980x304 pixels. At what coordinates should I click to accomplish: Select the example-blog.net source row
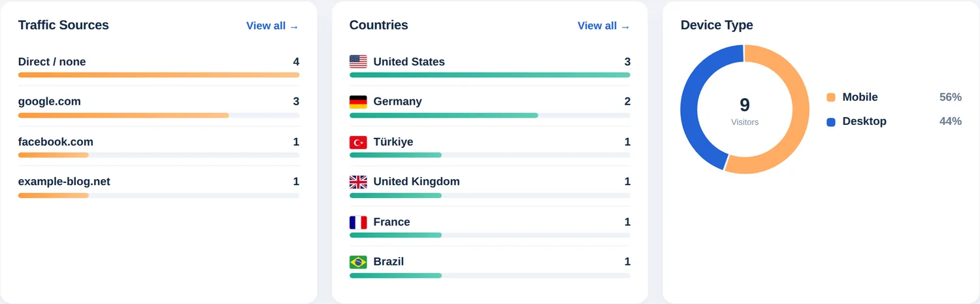click(159, 187)
